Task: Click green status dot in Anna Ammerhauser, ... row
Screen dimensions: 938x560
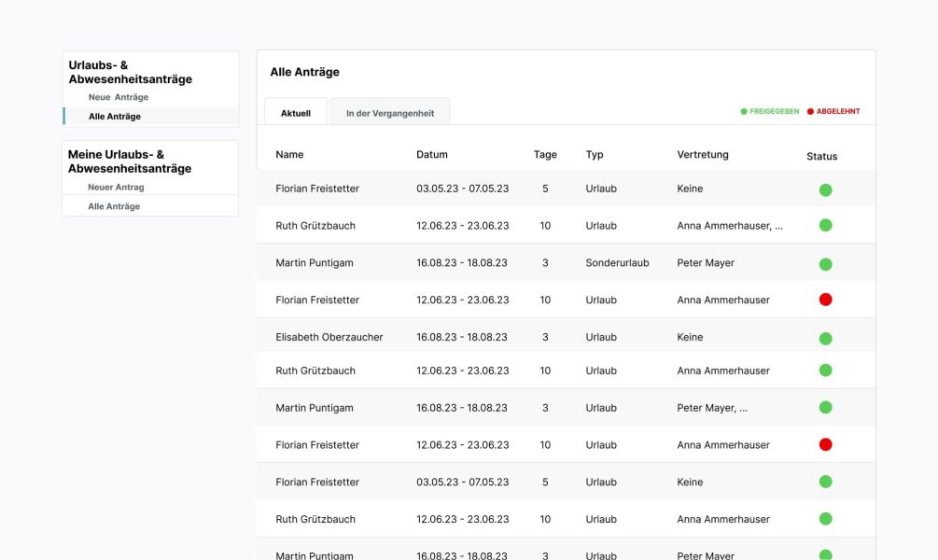Action: pyautogui.click(x=826, y=225)
